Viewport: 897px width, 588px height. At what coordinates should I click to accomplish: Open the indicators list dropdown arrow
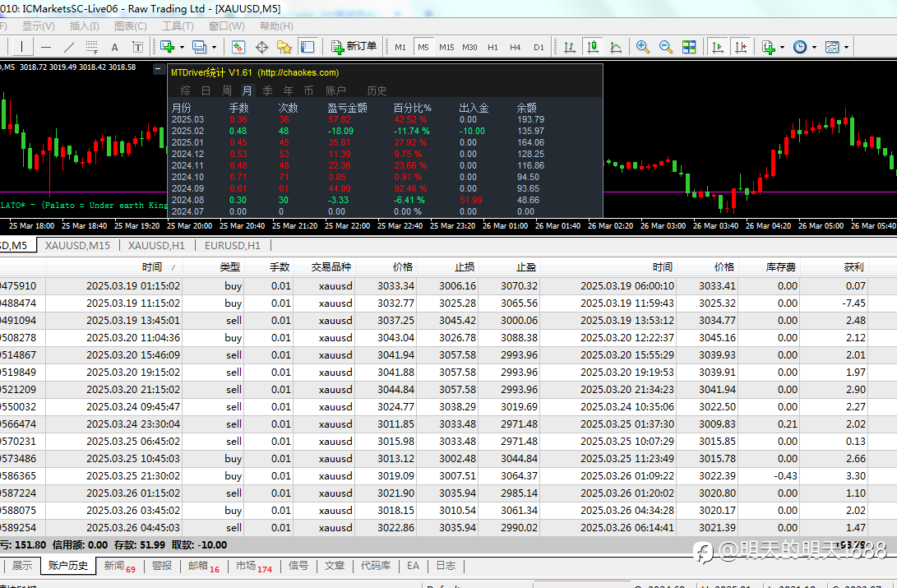782,47
